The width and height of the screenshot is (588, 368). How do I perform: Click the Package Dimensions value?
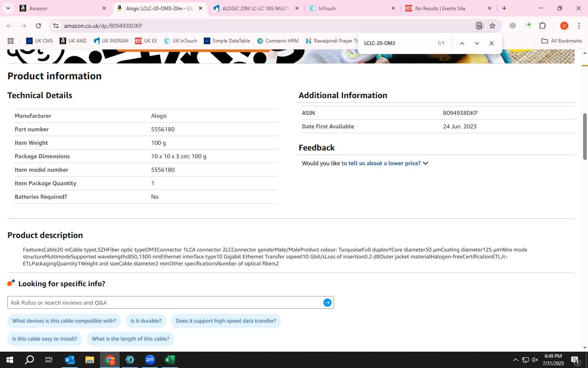coord(178,156)
